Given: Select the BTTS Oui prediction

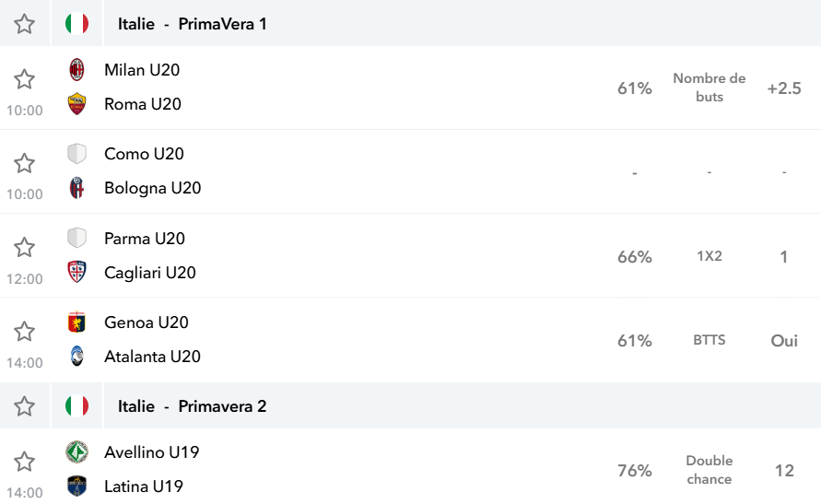Looking at the screenshot, I should (x=784, y=341).
